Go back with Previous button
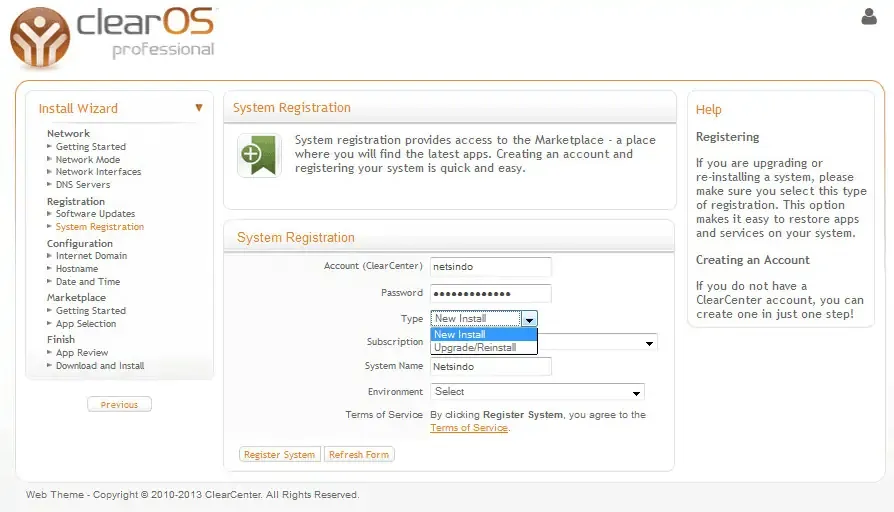 (119, 405)
